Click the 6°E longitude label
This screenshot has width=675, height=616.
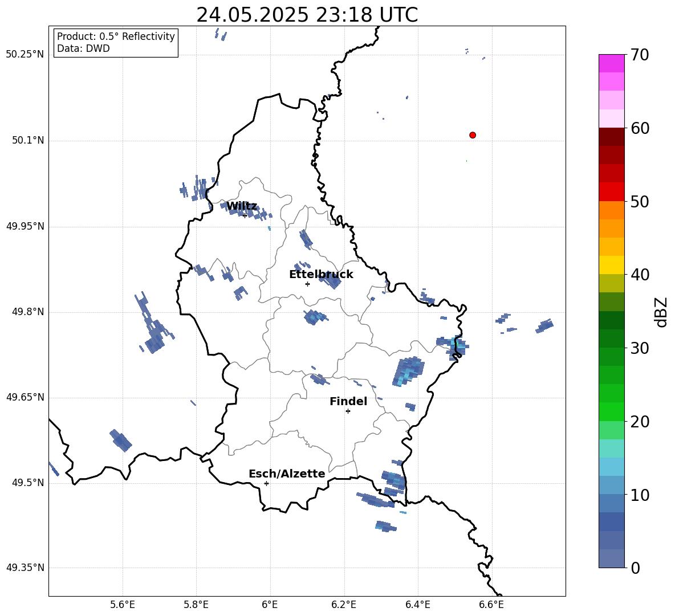270,605
